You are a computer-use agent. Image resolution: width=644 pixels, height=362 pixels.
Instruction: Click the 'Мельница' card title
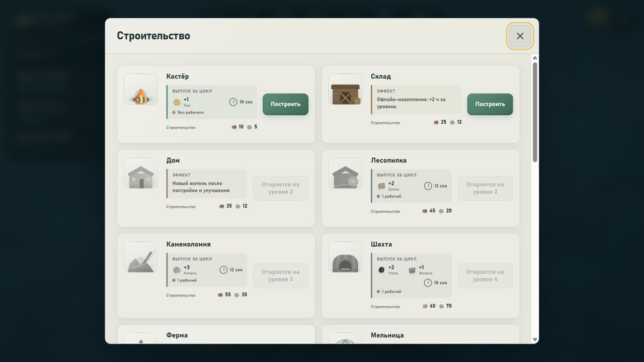[x=387, y=335]
